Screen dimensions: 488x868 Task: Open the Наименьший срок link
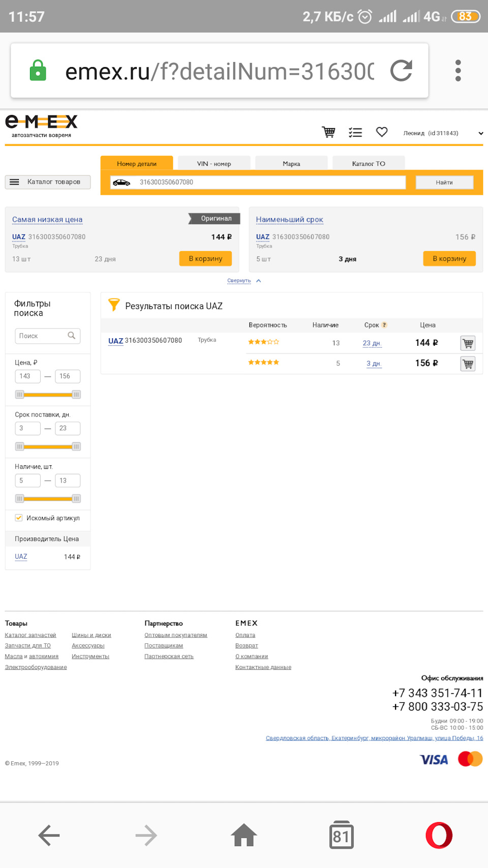coord(289,220)
